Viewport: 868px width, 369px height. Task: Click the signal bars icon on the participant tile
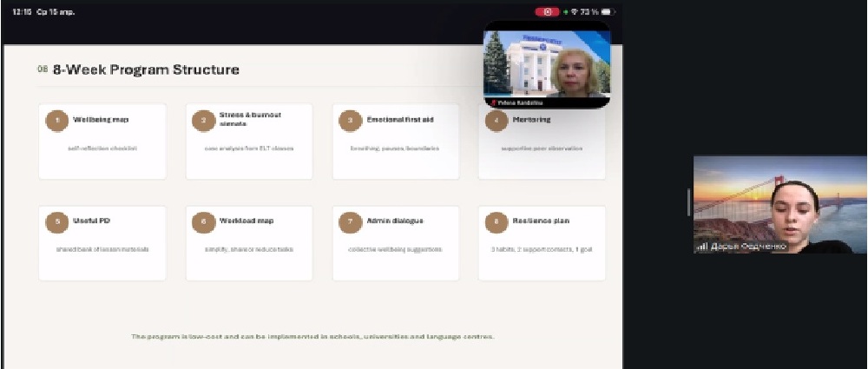[701, 247]
